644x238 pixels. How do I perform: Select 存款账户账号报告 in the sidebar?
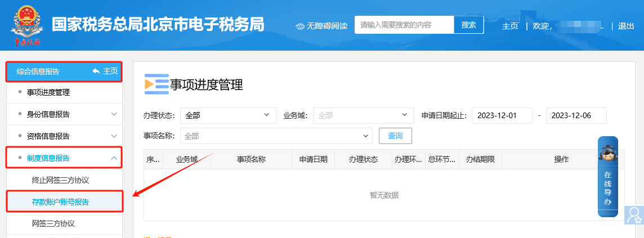pyautogui.click(x=60, y=201)
